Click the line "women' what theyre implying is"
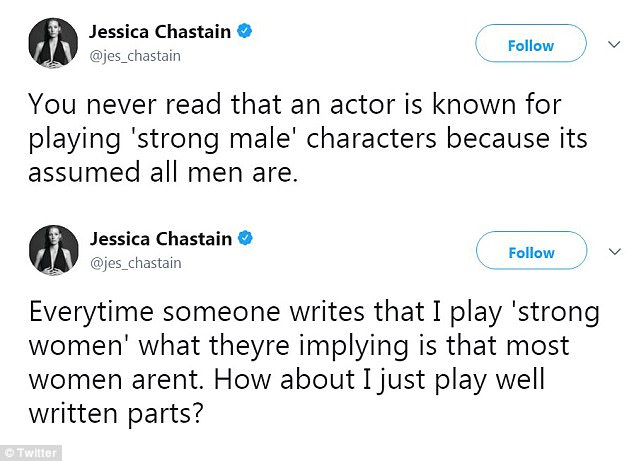The height and width of the screenshot is (461, 634). click(x=299, y=347)
